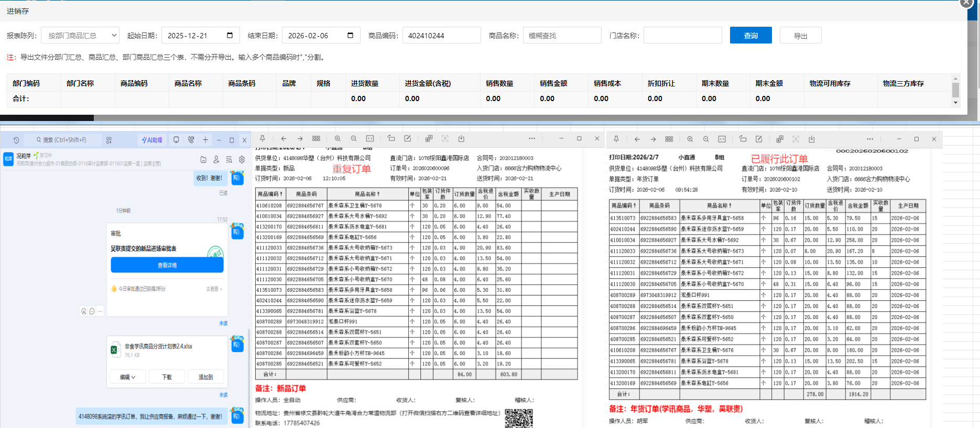
Task: Zoom in on the 重复订单 image viewer
Action: click(337, 139)
